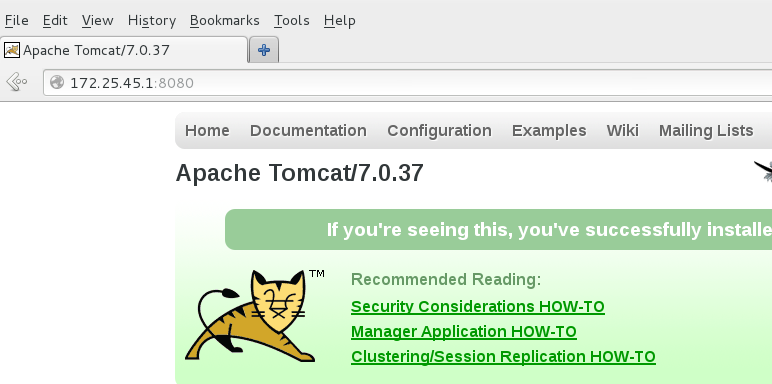Go to Documentation in the navigation bar
Image resolution: width=772 pixels, height=384 pixels.
pyautogui.click(x=308, y=130)
